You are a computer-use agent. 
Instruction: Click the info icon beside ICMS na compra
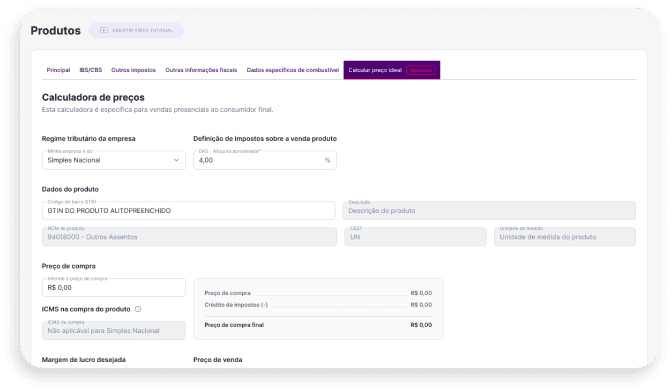(138, 309)
